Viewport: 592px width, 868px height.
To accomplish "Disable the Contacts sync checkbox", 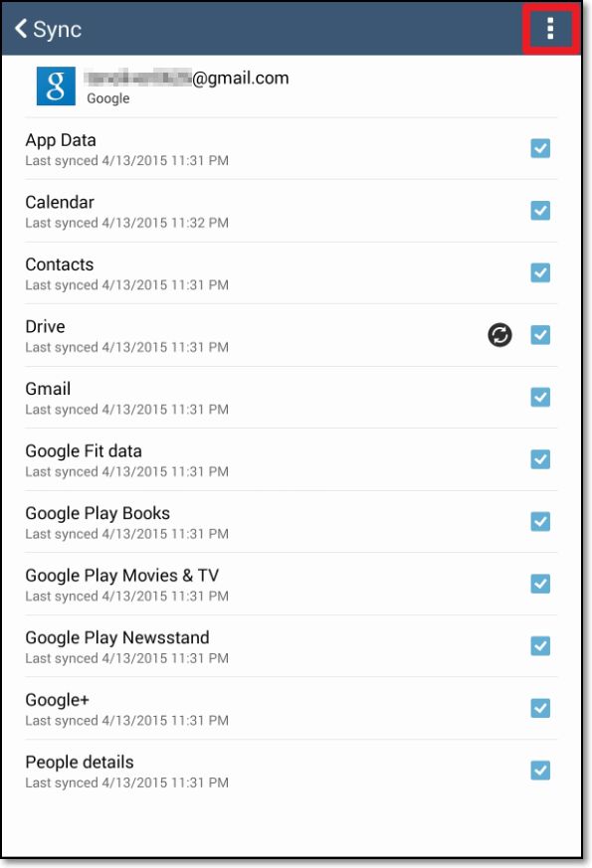I will [x=540, y=272].
